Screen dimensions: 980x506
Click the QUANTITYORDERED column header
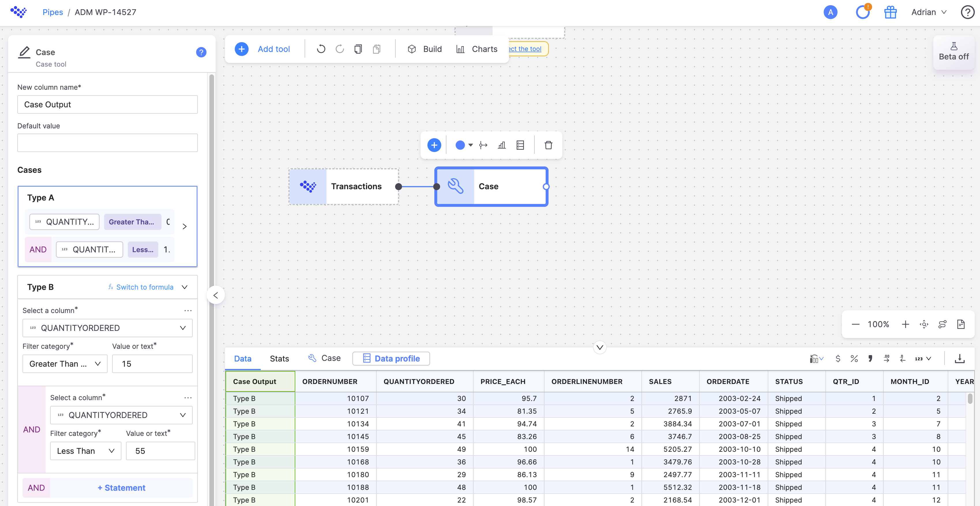coord(425,381)
